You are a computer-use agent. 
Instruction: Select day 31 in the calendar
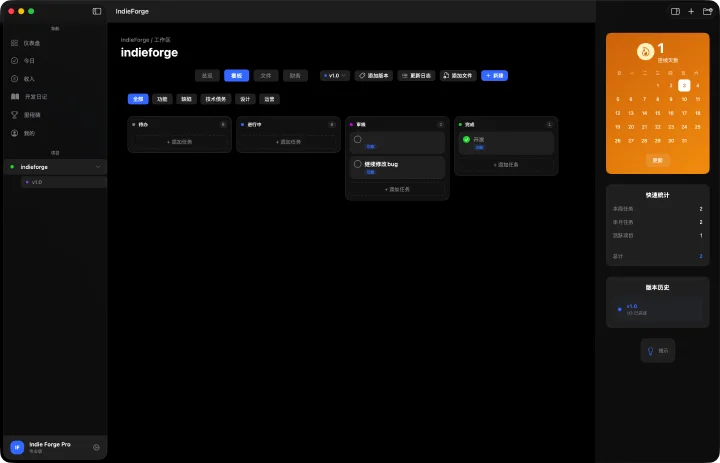click(x=684, y=141)
